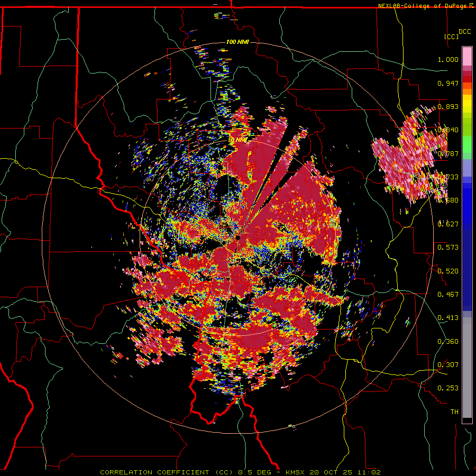Click the bright green color bar segment
The width and height of the screenshot is (476, 476).
pyautogui.click(x=467, y=144)
